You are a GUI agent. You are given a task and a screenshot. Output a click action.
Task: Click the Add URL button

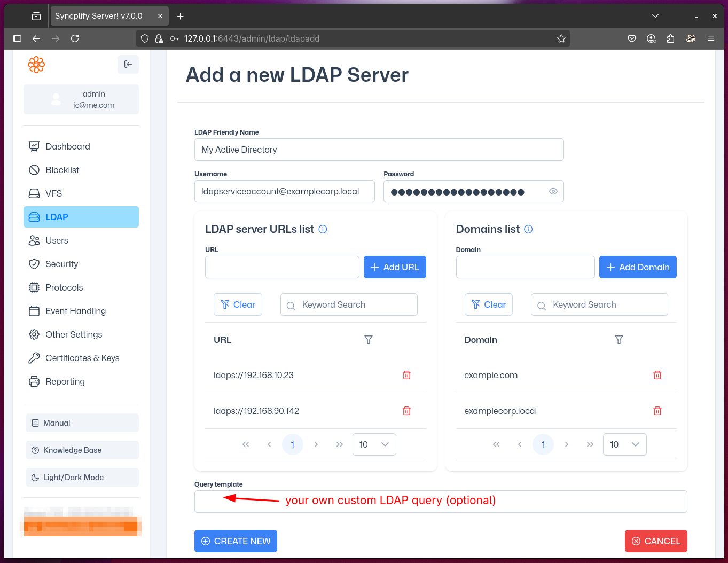(395, 267)
